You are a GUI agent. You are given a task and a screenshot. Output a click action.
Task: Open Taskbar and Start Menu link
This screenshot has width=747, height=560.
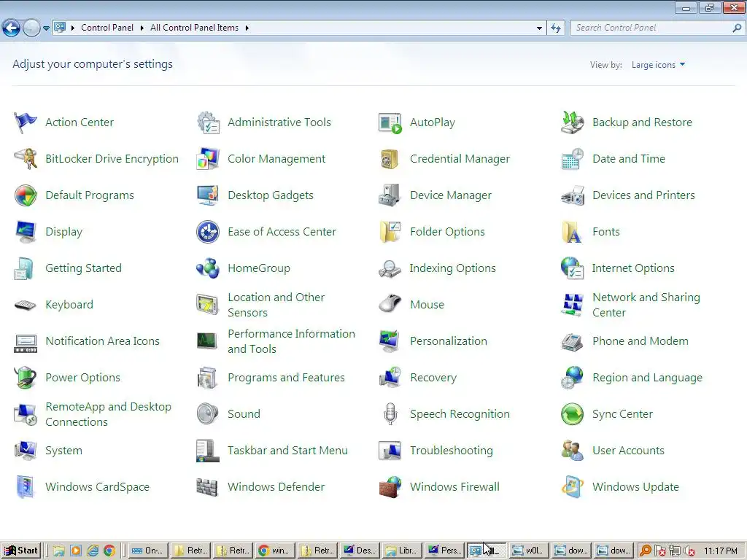click(287, 451)
